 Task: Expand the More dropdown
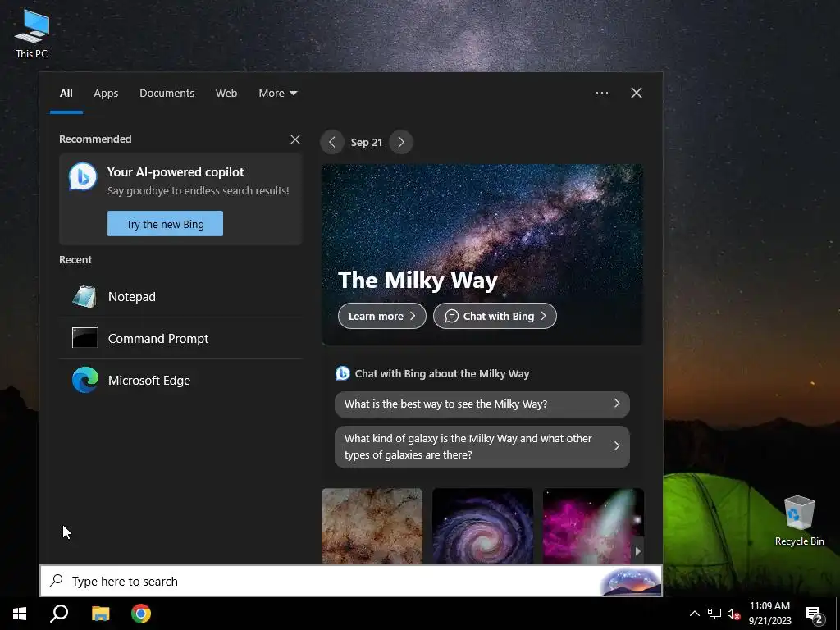pyautogui.click(x=277, y=94)
